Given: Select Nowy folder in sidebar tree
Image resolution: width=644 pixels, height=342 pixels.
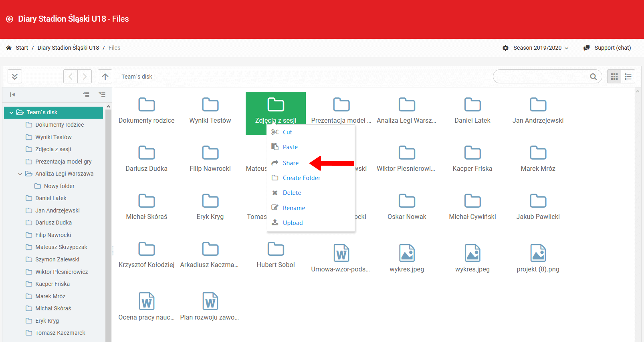Looking at the screenshot, I should point(59,186).
